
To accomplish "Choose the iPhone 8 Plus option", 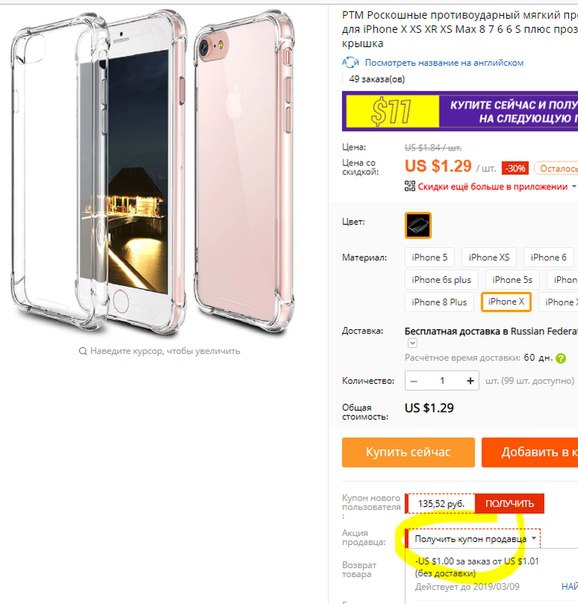I will pos(439,302).
